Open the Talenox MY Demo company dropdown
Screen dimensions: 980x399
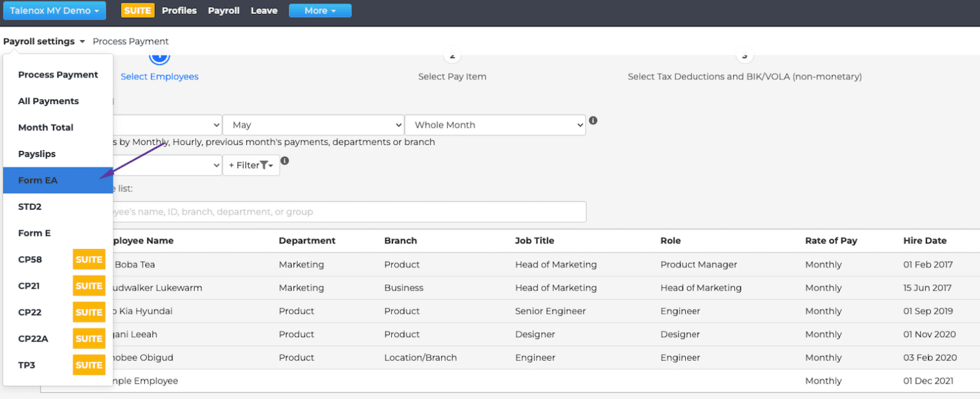pos(54,10)
